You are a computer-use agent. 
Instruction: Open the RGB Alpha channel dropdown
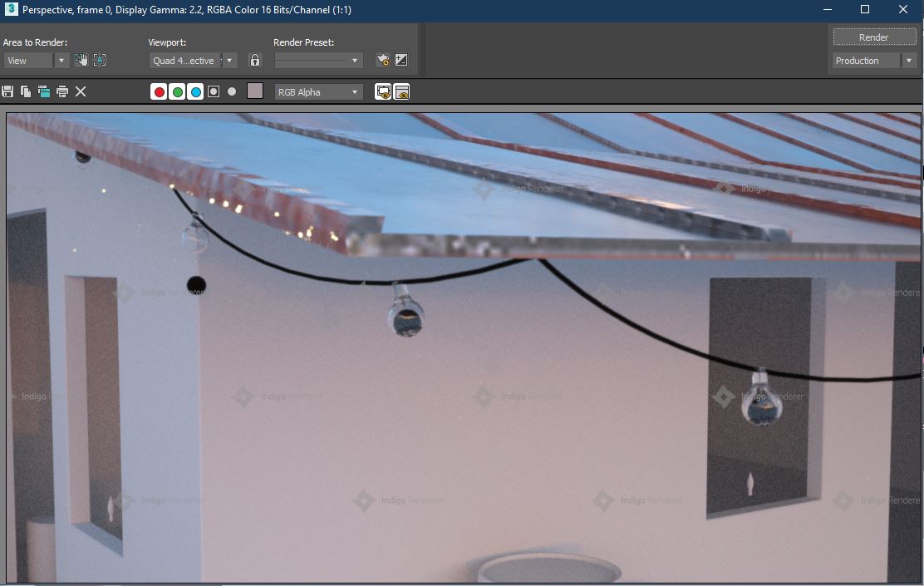319,92
